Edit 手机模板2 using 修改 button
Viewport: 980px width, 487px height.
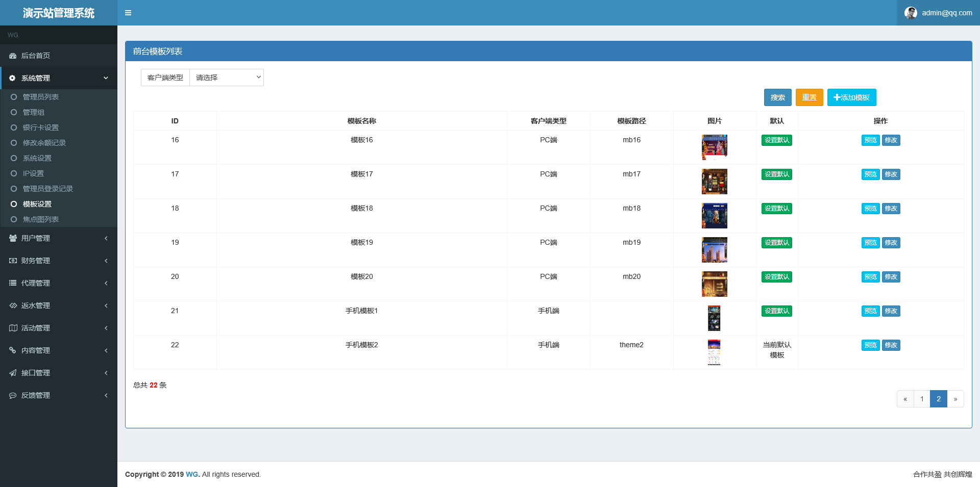pyautogui.click(x=891, y=345)
